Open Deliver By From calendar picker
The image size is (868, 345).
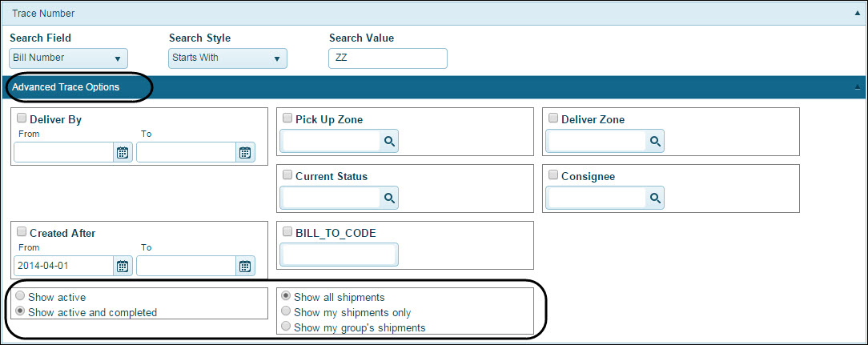[123, 153]
